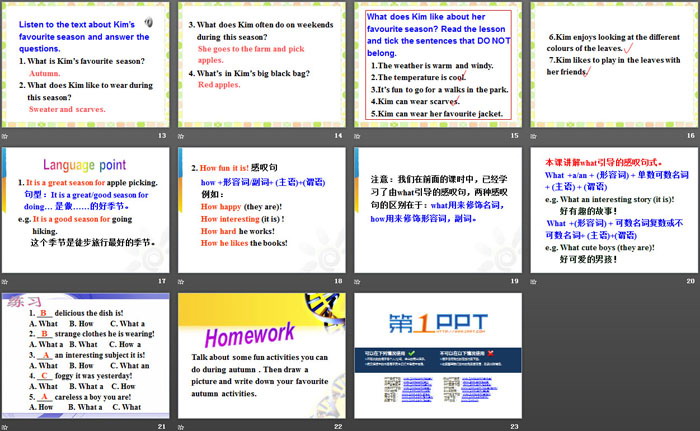Select slide 19 thumbnail with the Chinese note
Screen dimensions: 700x431
[x=438, y=210]
